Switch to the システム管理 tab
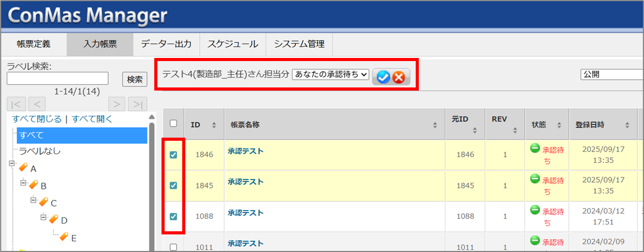The height and width of the screenshot is (252, 644). 299,44
